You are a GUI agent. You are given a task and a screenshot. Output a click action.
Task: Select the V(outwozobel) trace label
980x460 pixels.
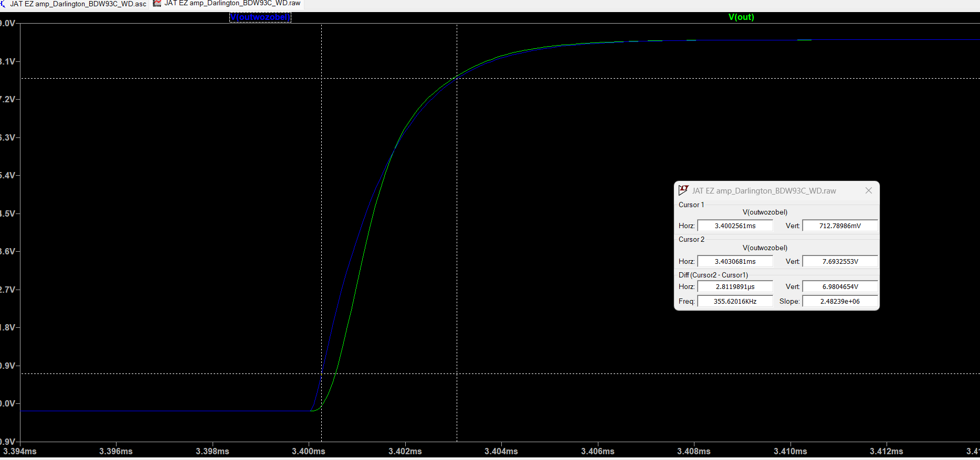coord(260,17)
